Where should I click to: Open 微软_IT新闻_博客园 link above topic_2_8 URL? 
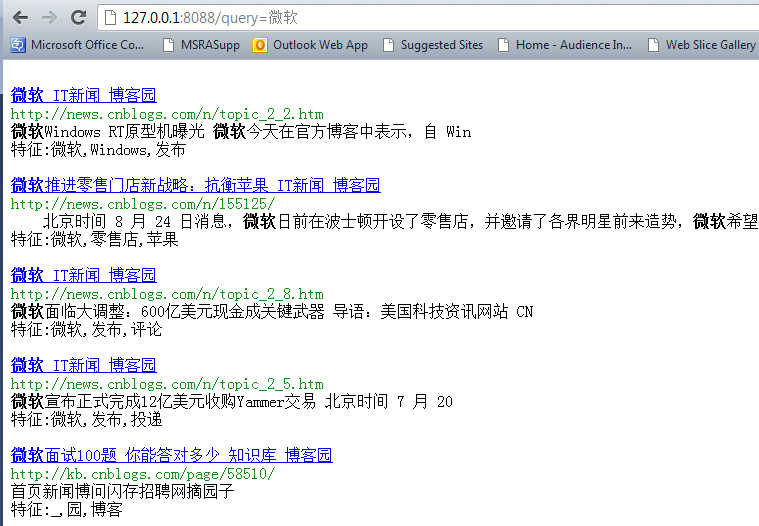(83, 275)
